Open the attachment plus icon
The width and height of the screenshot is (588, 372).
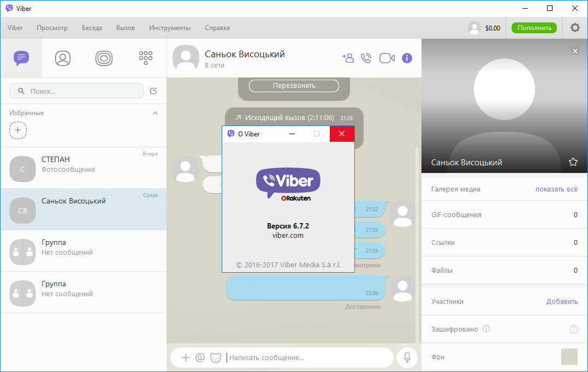186,357
